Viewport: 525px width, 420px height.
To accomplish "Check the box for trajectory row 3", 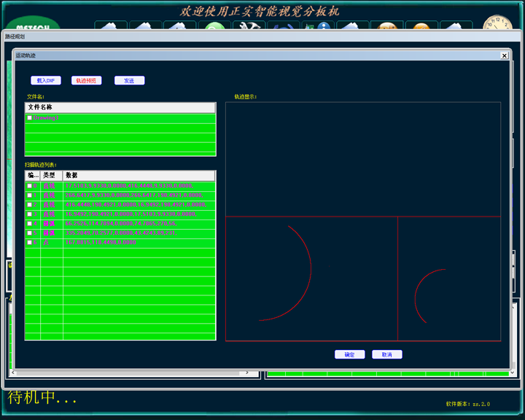I will pyautogui.click(x=29, y=214).
